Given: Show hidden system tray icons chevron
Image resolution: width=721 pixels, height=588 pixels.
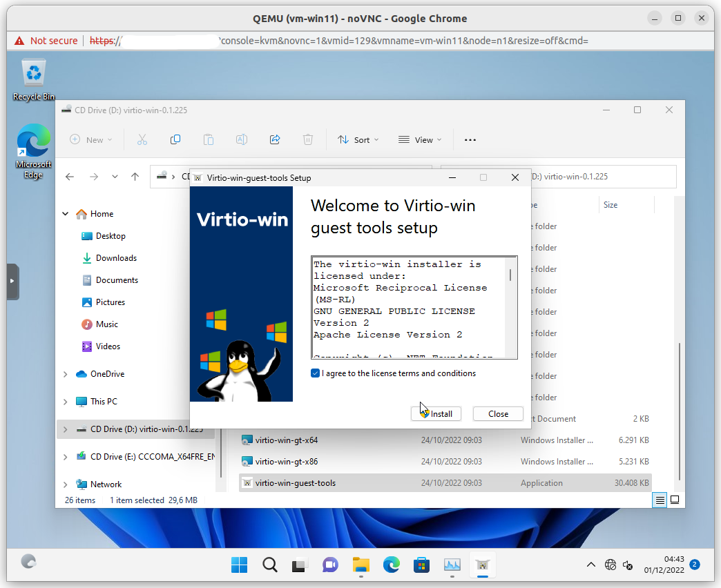Looking at the screenshot, I should point(591,565).
